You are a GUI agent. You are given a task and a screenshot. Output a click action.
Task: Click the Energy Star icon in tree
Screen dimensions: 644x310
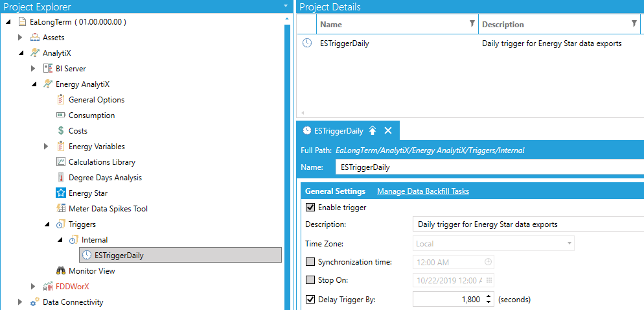[61, 193]
